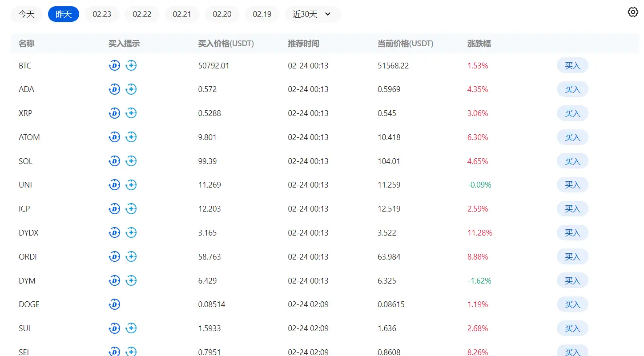This screenshot has height=356, width=644.
Task: Click 买入 button for ATOM
Action: (572, 137)
